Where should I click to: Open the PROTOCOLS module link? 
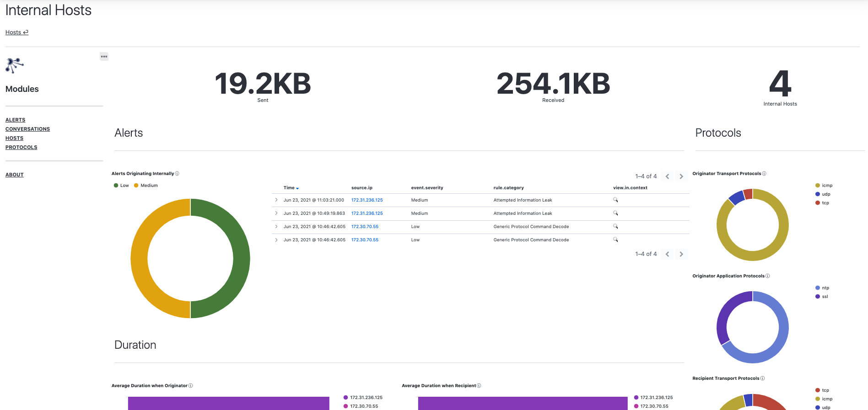(22, 147)
